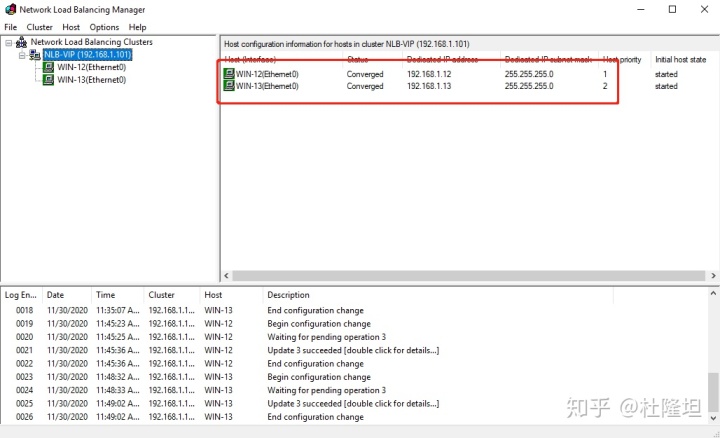Click Converged status of WIN-13 row
Screen dimensions: 720x438
click(x=365, y=86)
